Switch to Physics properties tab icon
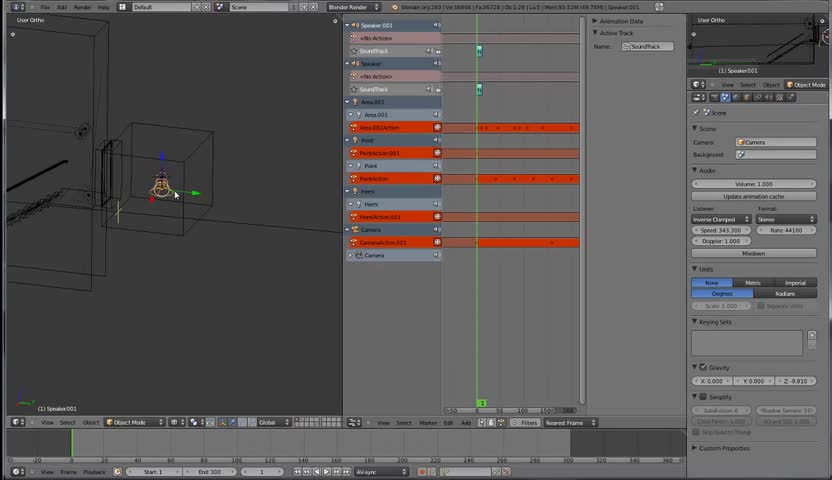 point(791,98)
